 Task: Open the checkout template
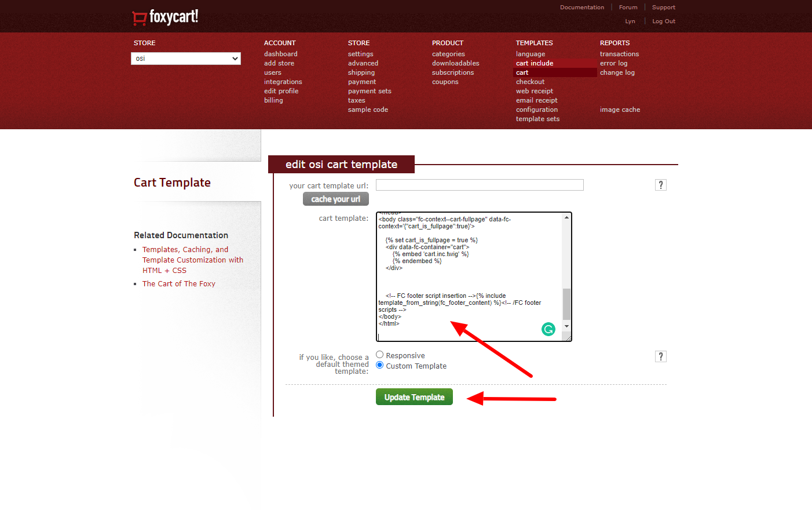[x=531, y=82]
